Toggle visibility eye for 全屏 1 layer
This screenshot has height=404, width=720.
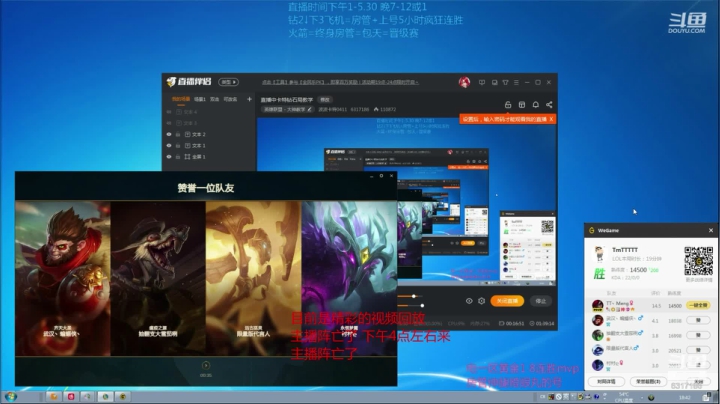pos(169,157)
